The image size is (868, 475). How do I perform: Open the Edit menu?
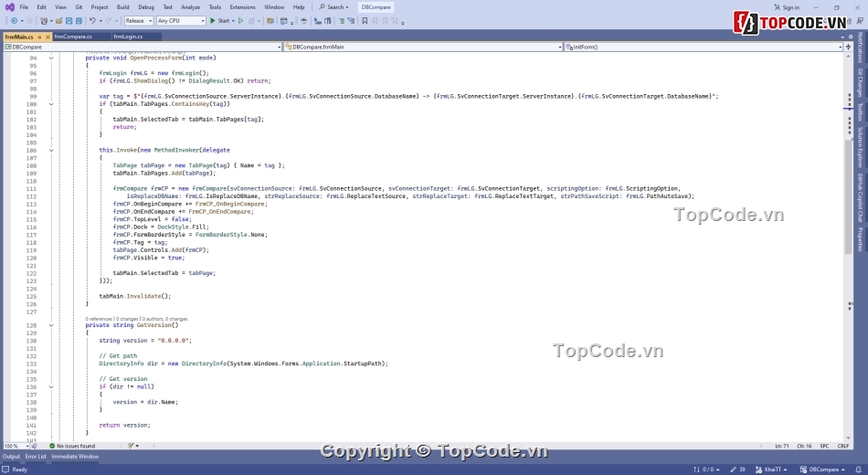(41, 7)
